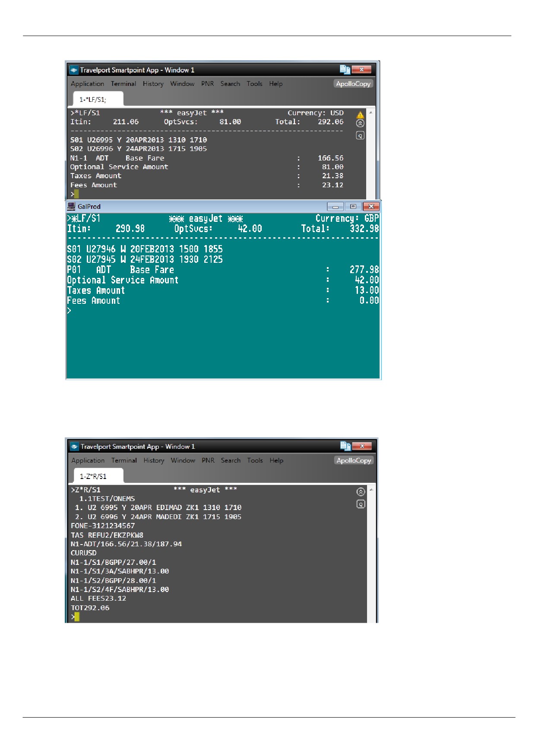Minimize the GalProd window

pyautogui.click(x=335, y=207)
